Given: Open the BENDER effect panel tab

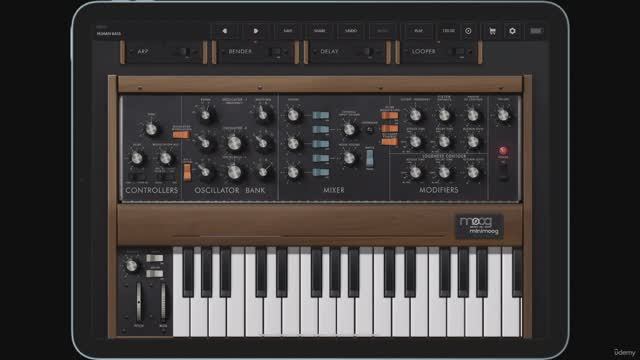Looking at the screenshot, I should tap(240, 52).
